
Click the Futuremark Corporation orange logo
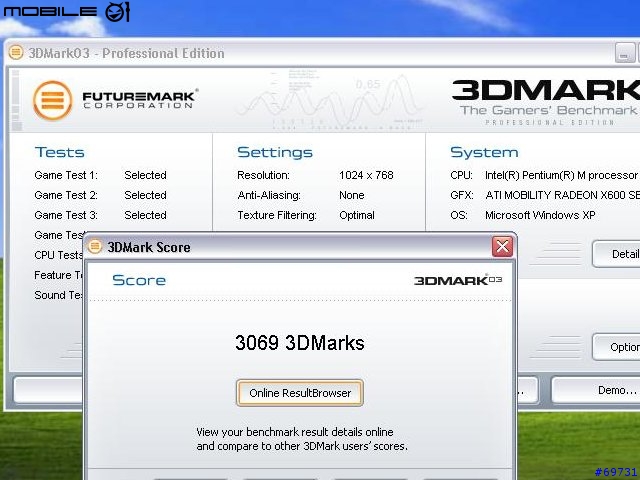pos(53,100)
